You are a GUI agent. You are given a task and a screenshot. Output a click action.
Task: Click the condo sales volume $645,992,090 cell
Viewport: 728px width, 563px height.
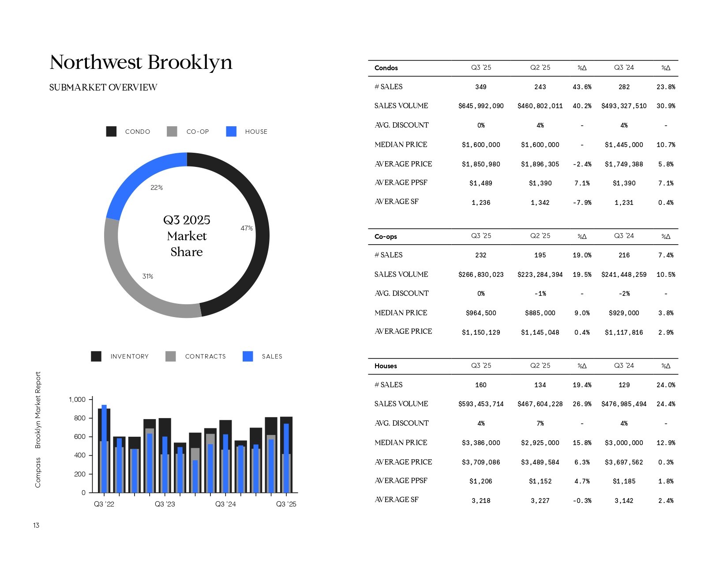click(x=481, y=106)
